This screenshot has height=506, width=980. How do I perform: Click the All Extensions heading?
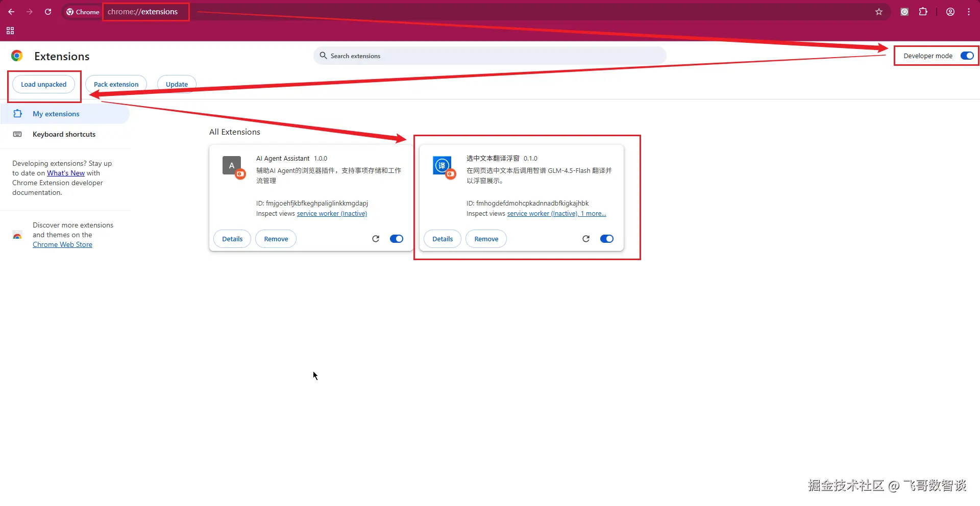click(x=235, y=132)
